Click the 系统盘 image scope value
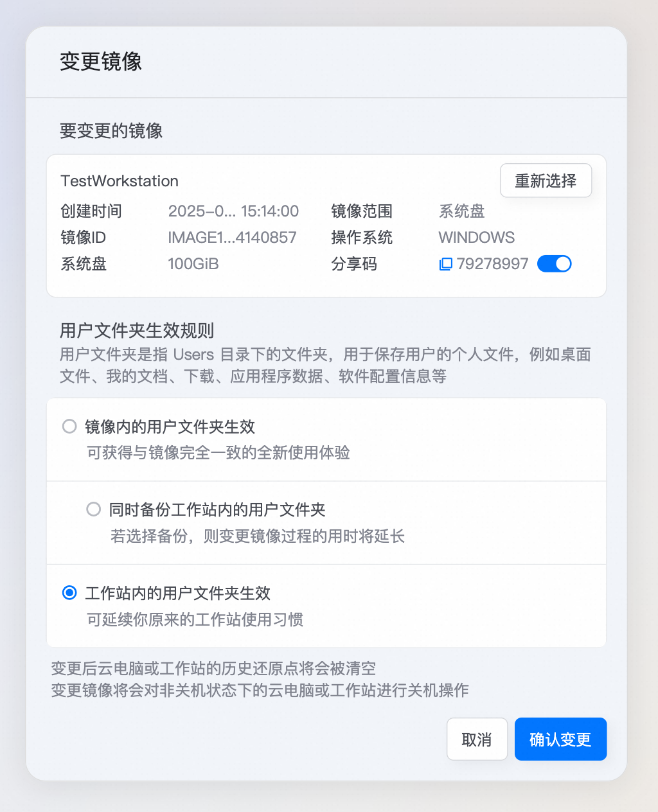This screenshot has width=658, height=812. (461, 211)
